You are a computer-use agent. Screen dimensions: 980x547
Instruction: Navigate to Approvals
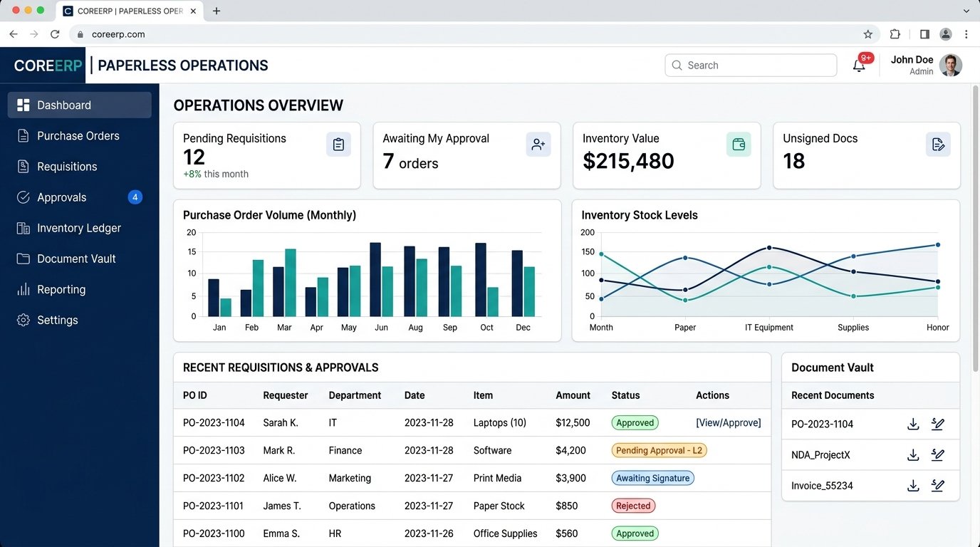[x=80, y=197]
